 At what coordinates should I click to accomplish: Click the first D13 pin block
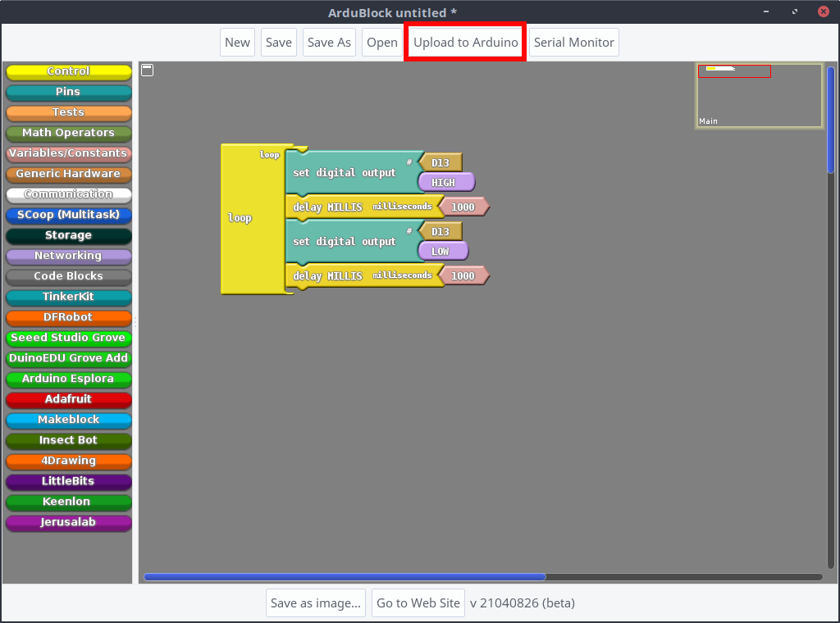441,163
